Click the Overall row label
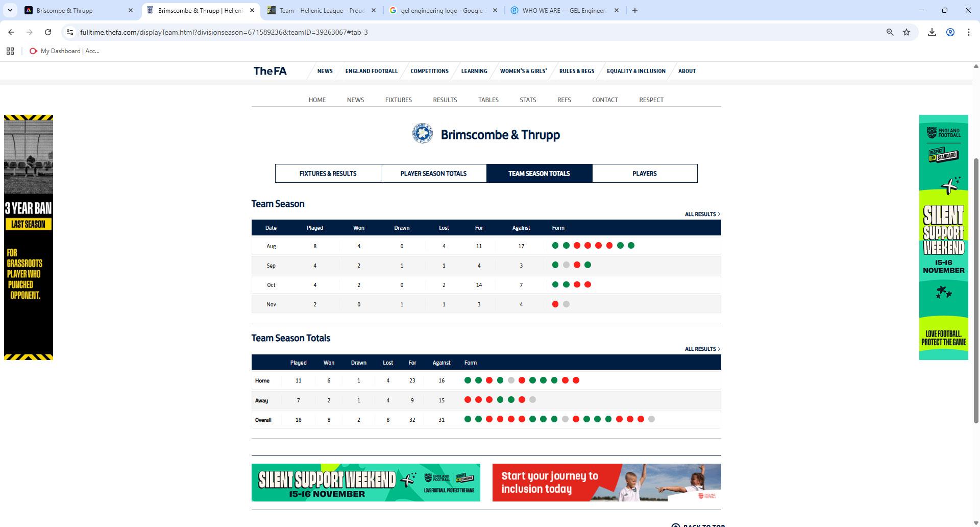 click(263, 420)
